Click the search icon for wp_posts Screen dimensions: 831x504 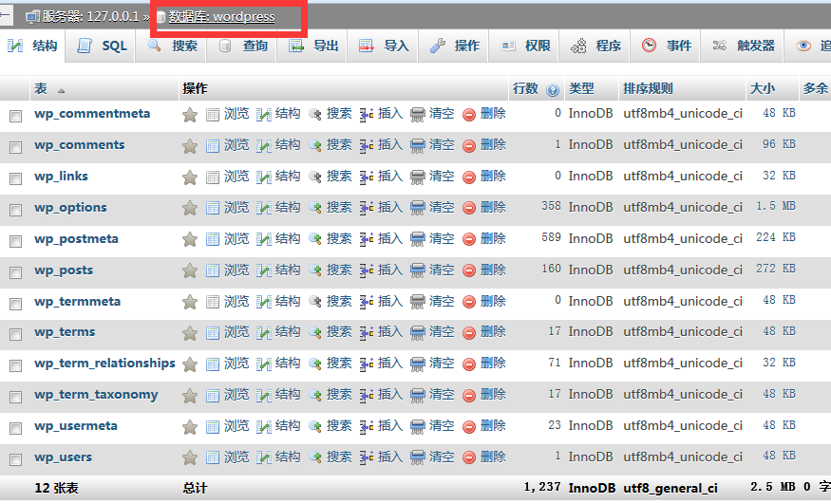(315, 271)
